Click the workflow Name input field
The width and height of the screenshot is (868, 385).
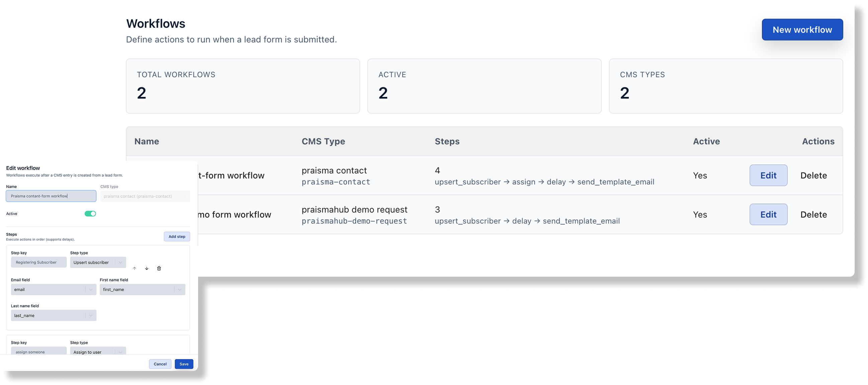click(51, 196)
